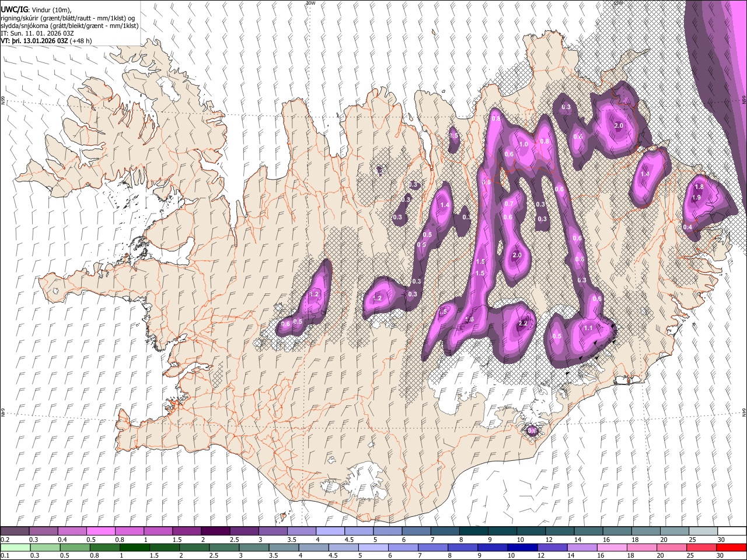The image size is (747, 560).
Task: Click the 1.0 snowfall value on the map
Action: 523,145
